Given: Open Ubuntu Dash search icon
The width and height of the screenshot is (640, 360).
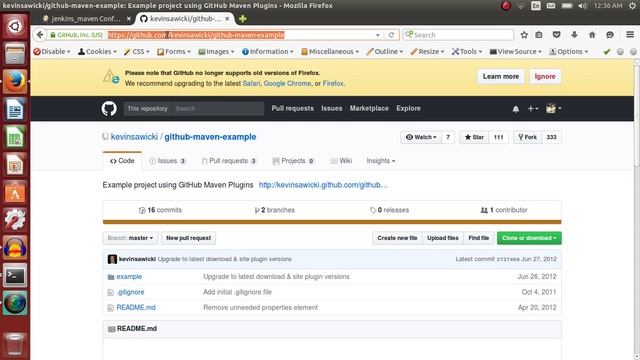Looking at the screenshot, I should [x=15, y=26].
